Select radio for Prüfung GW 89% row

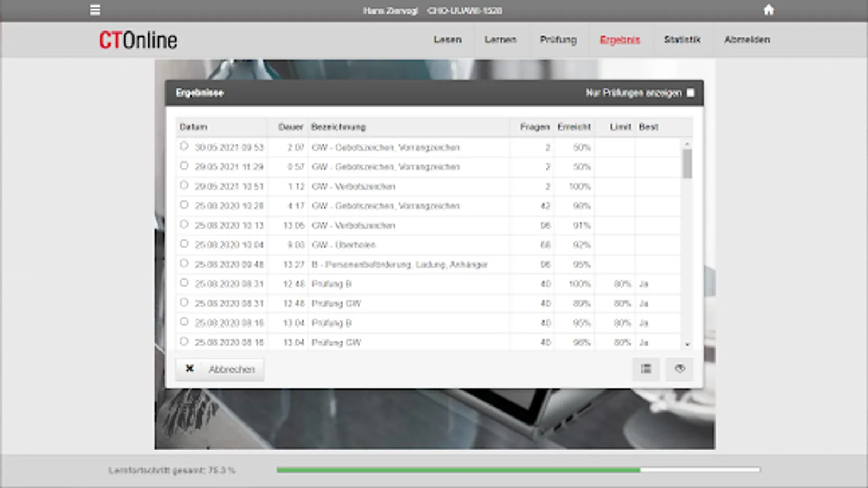pyautogui.click(x=184, y=303)
